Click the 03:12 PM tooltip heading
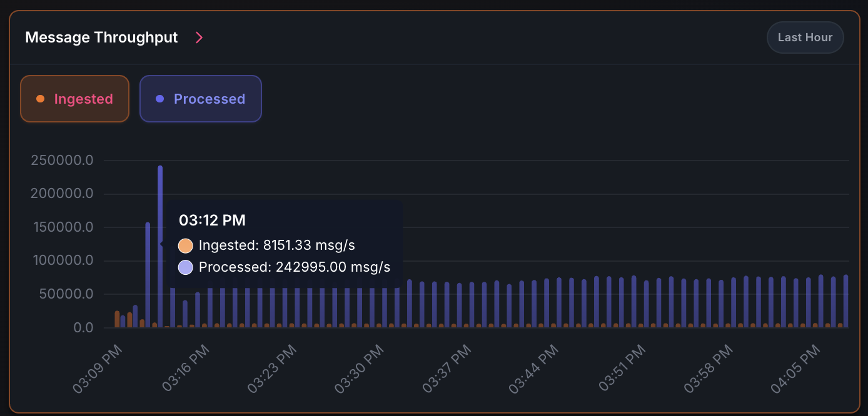868x416 pixels. coord(212,220)
